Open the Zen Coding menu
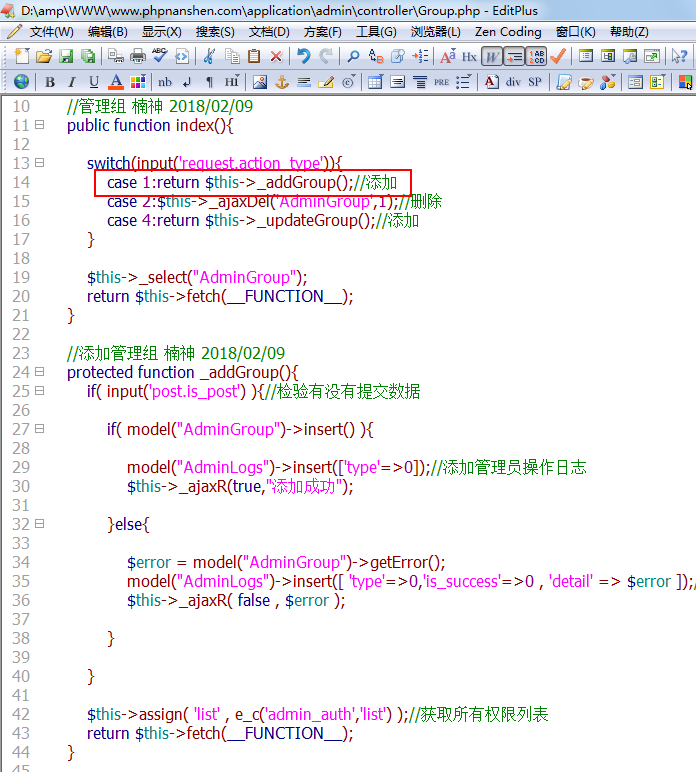This screenshot has width=696, height=772. tap(508, 32)
